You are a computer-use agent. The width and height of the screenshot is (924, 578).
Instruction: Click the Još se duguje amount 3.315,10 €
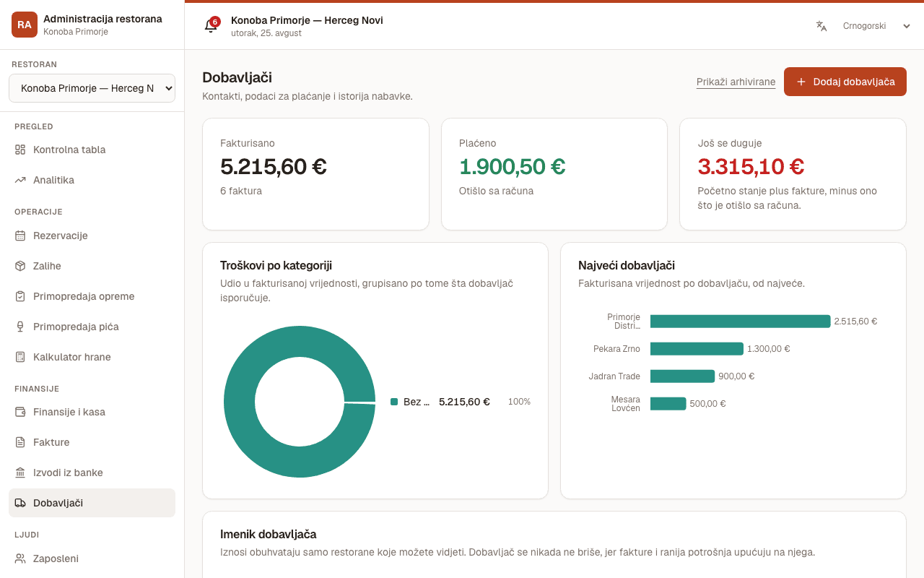[x=751, y=167]
